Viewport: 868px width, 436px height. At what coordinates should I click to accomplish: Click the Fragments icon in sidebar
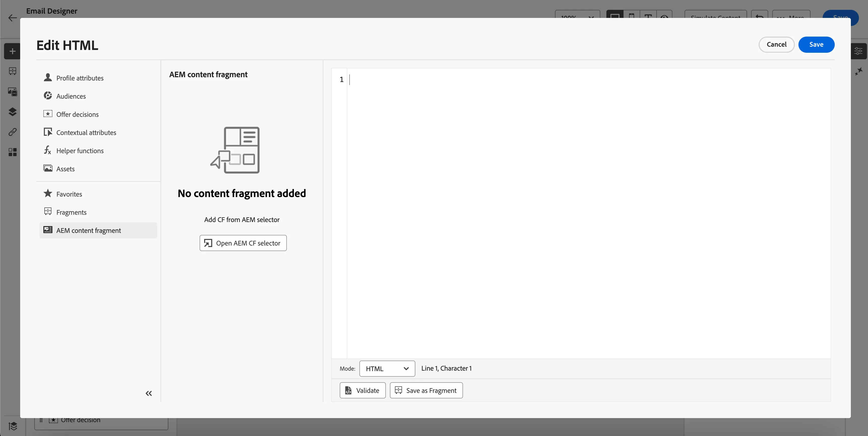click(48, 212)
